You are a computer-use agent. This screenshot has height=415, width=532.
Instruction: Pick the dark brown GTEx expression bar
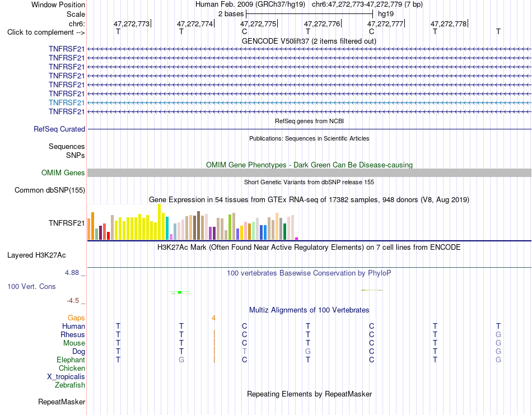coord(198,225)
